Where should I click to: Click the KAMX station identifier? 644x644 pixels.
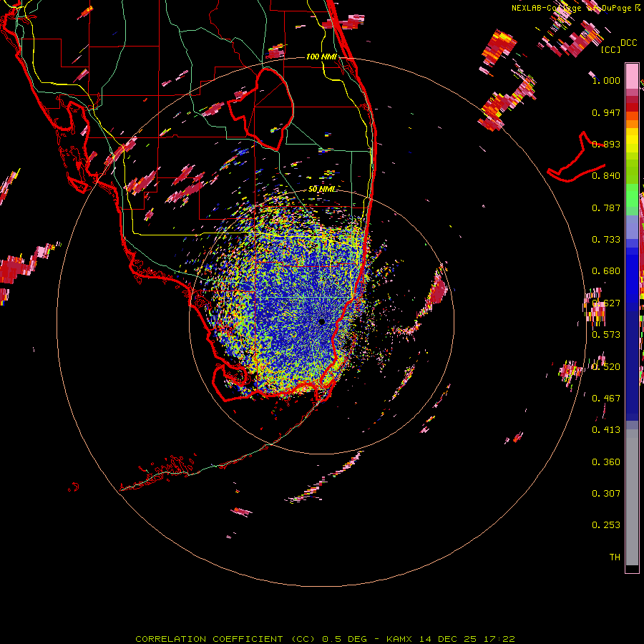tap(399, 639)
